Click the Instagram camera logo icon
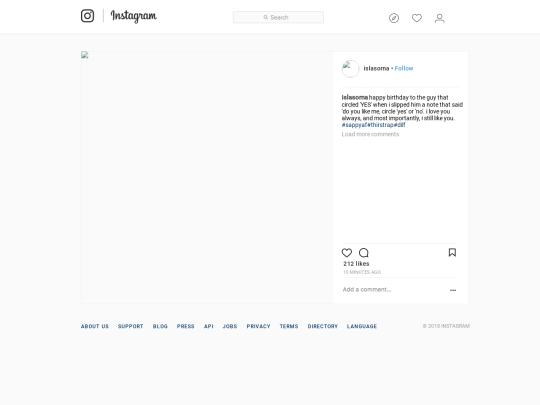The width and height of the screenshot is (540, 405). pyautogui.click(x=87, y=16)
